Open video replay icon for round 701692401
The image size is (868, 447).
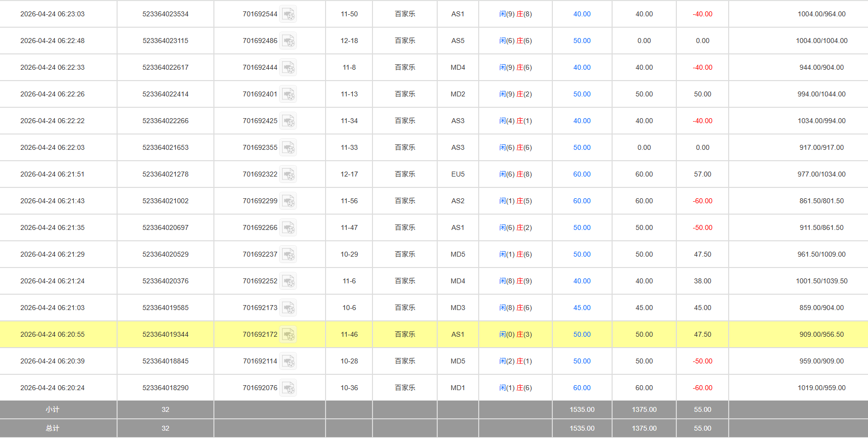289,94
